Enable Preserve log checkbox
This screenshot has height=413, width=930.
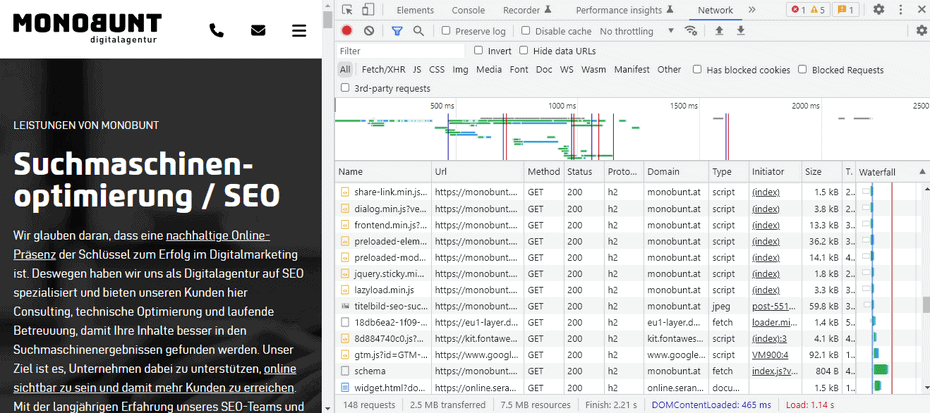coord(446,31)
